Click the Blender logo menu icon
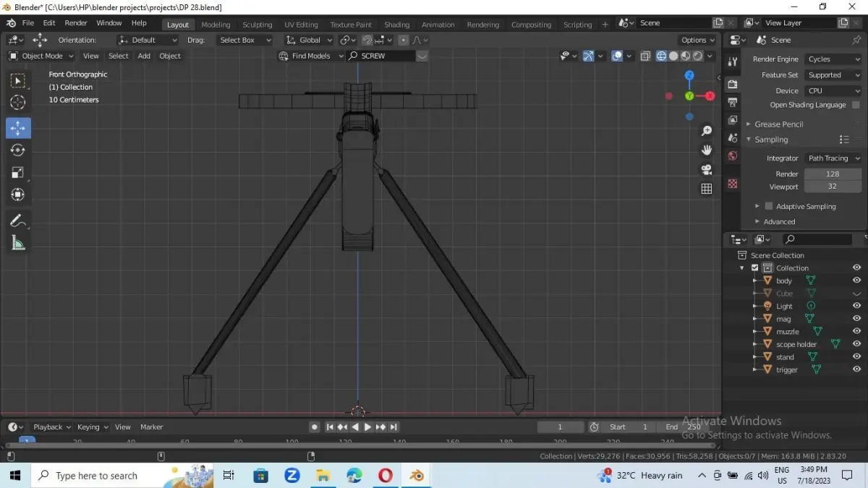Screen dimensions: 868x488 coord(11,23)
